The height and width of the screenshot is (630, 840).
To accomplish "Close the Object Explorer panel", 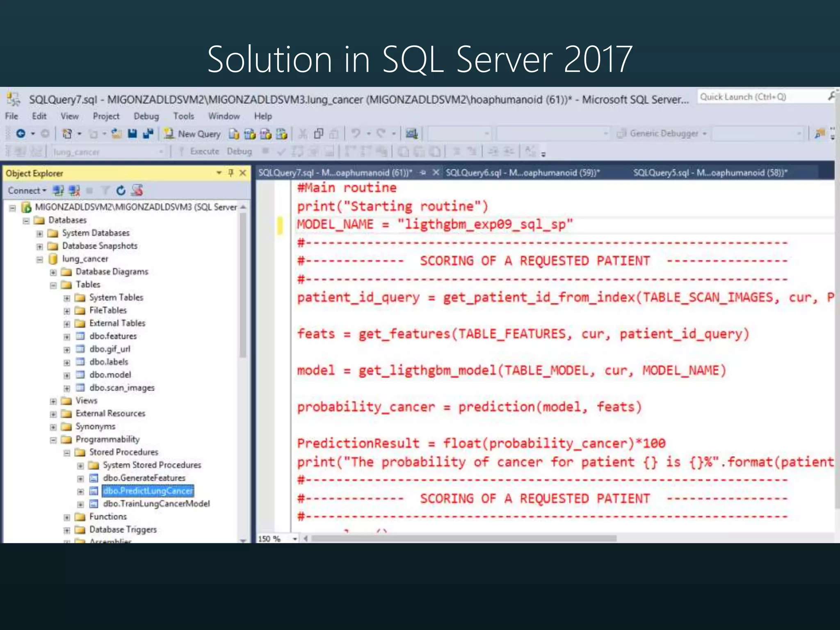I will (243, 173).
